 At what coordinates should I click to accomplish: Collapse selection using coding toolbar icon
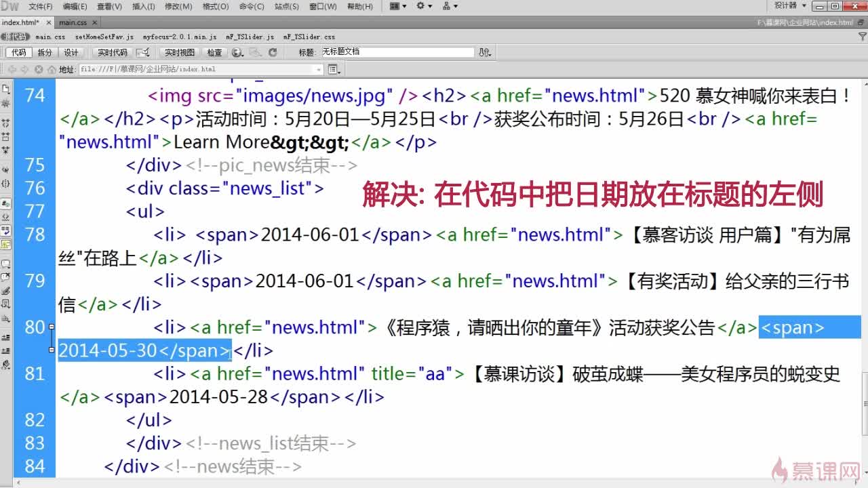(5, 136)
